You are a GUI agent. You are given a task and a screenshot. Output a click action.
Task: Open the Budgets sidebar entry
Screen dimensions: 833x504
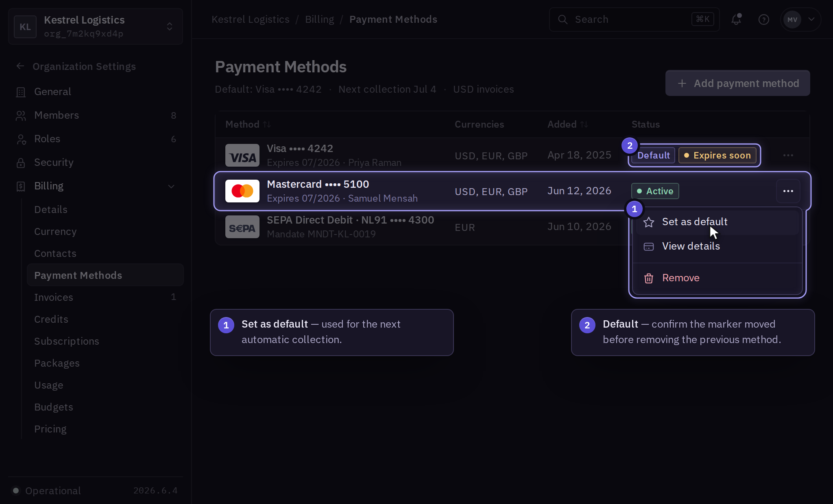pos(105,407)
